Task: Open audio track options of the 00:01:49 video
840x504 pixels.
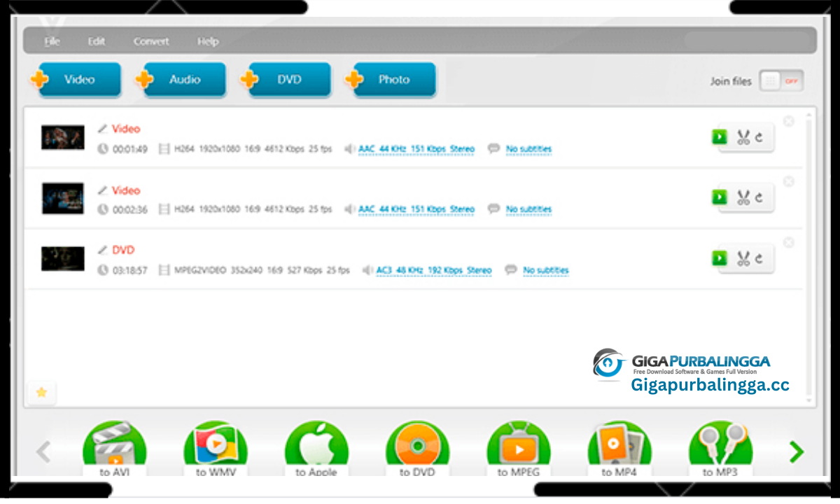Action: [x=416, y=149]
